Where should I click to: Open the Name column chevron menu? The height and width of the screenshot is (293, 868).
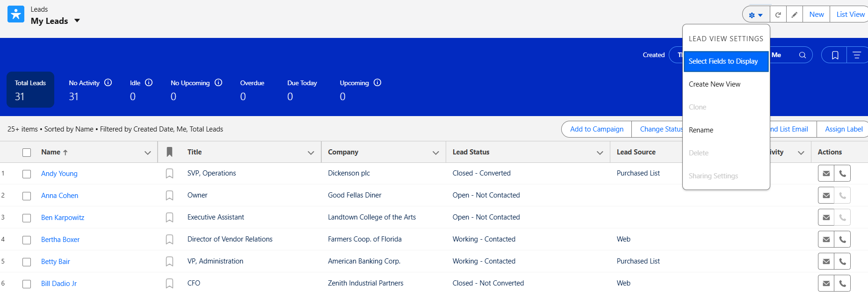click(148, 153)
